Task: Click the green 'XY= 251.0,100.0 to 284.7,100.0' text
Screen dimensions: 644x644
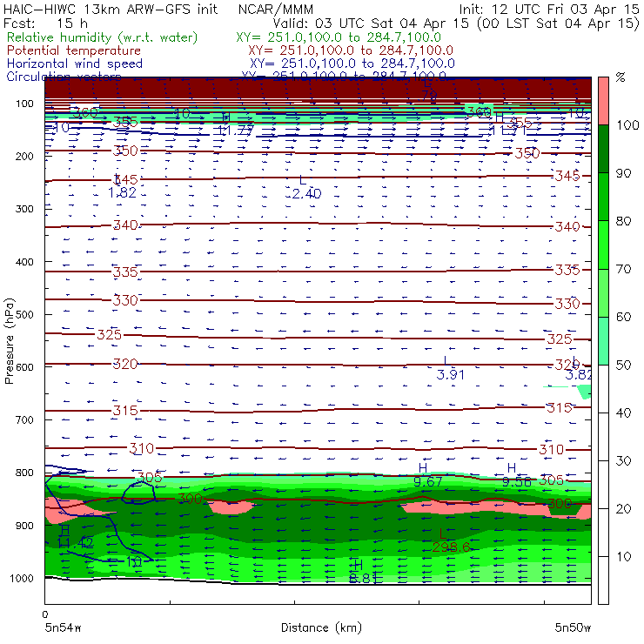Action: 339,37
